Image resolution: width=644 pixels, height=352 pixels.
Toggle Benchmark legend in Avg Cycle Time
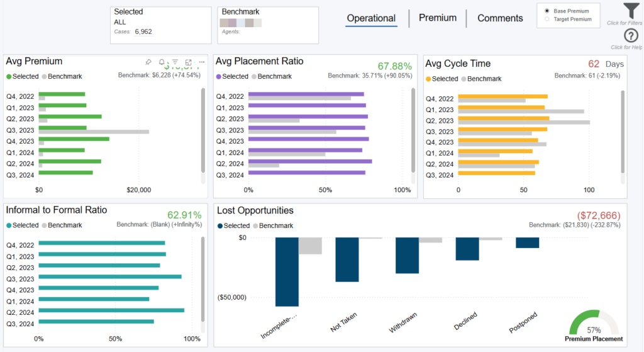[x=480, y=79]
